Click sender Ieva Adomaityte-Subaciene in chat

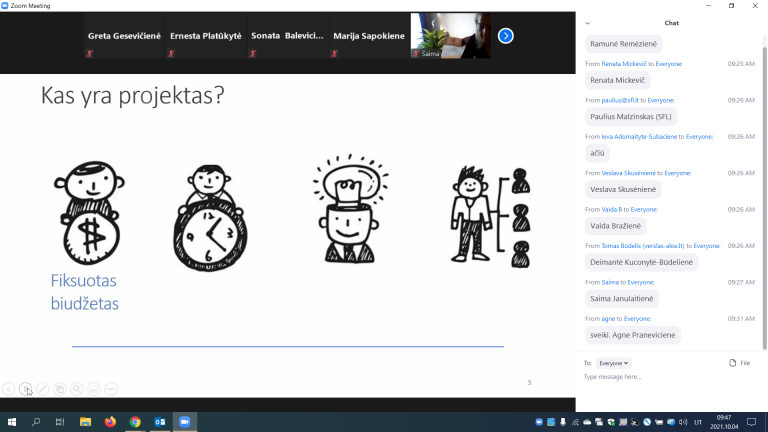(x=639, y=137)
